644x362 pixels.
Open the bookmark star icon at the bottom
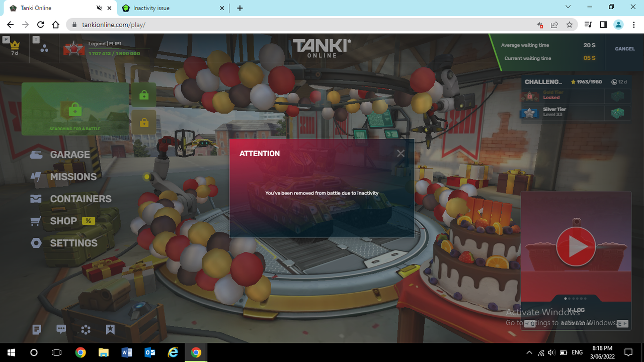110,330
